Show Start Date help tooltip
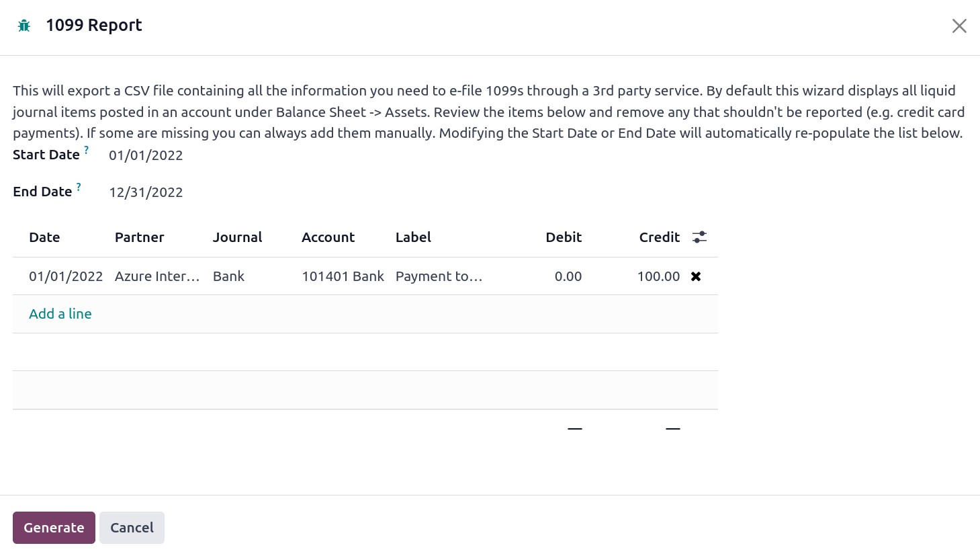This screenshot has height=560, width=980. coord(87,150)
